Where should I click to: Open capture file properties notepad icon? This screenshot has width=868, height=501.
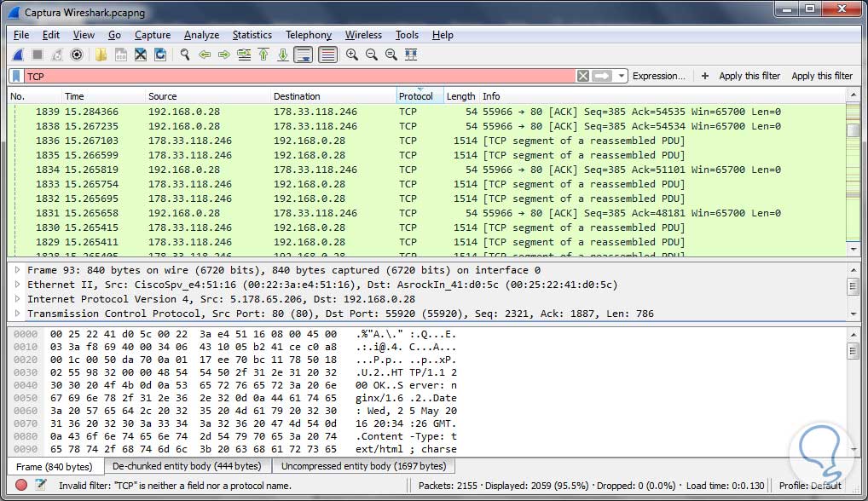coord(40,485)
